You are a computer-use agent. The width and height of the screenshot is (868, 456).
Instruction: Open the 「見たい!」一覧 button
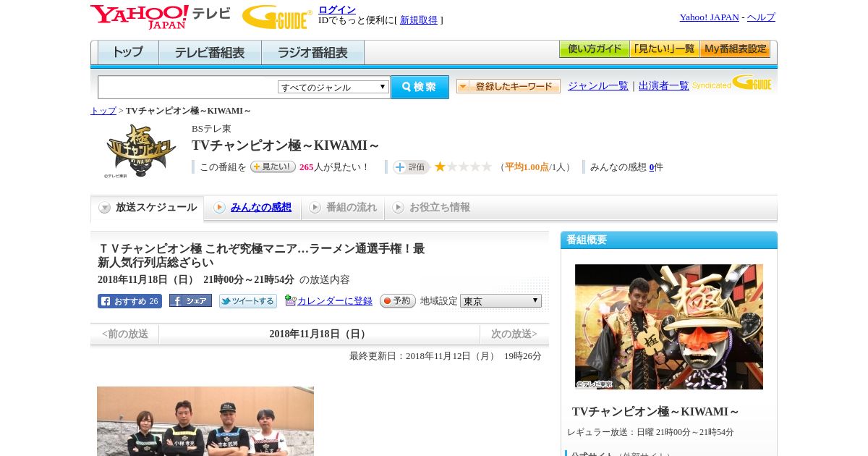click(664, 49)
